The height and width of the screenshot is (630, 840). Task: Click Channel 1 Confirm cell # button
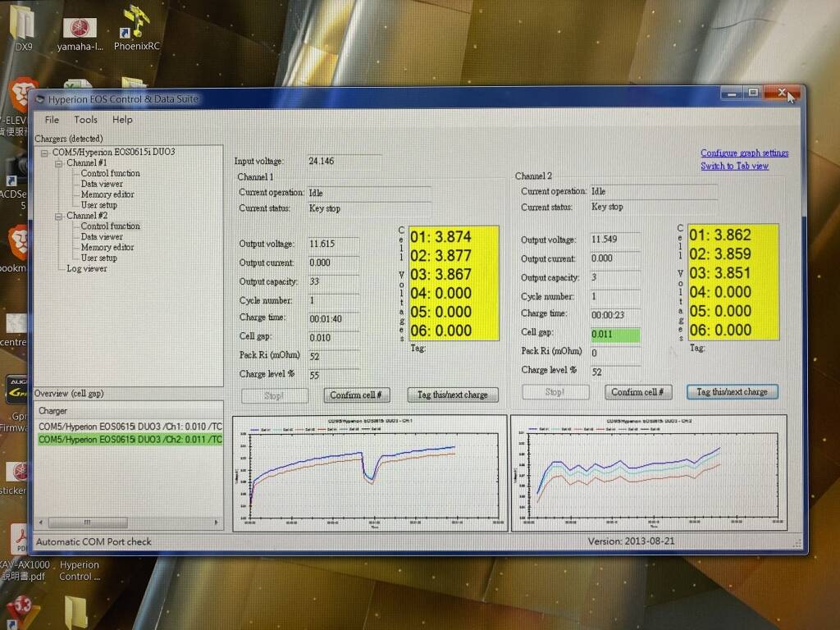pyautogui.click(x=356, y=395)
